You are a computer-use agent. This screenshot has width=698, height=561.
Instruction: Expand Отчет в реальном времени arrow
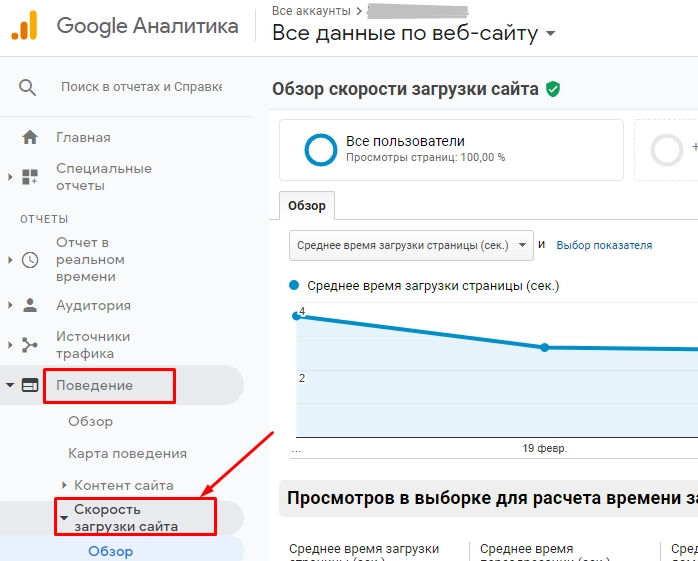pyautogui.click(x=10, y=260)
